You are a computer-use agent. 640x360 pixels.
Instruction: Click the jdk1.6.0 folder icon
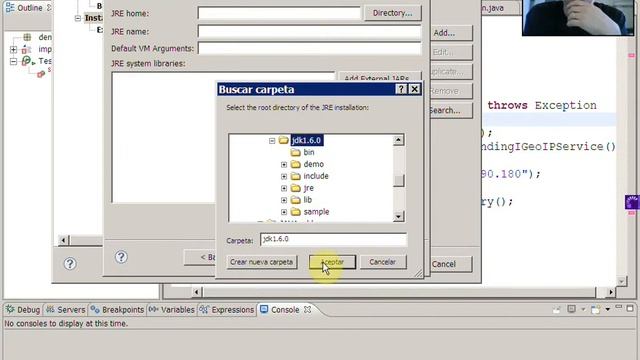[284, 140]
